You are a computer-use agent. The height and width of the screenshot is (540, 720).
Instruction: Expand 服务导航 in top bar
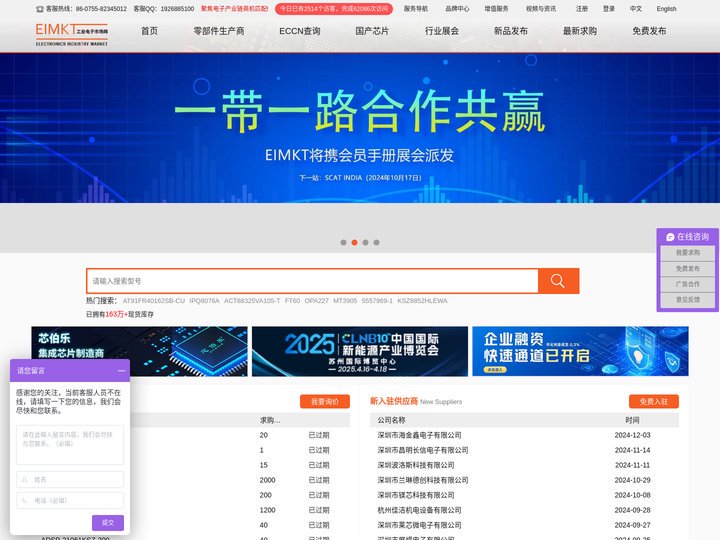416,9
